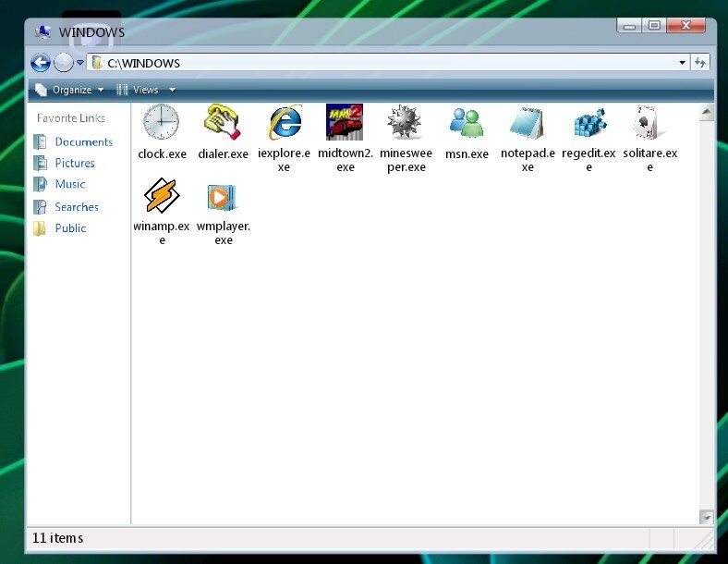Click the Music icon in Favorite Links
Screen dimensions: 728x564
[x=41, y=184]
